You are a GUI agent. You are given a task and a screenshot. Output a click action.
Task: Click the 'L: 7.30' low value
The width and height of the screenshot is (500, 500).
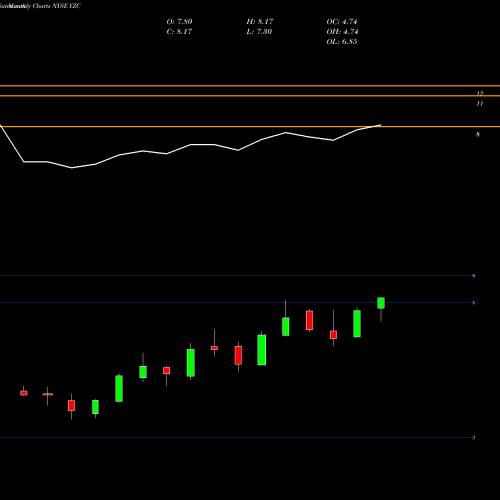(259, 32)
